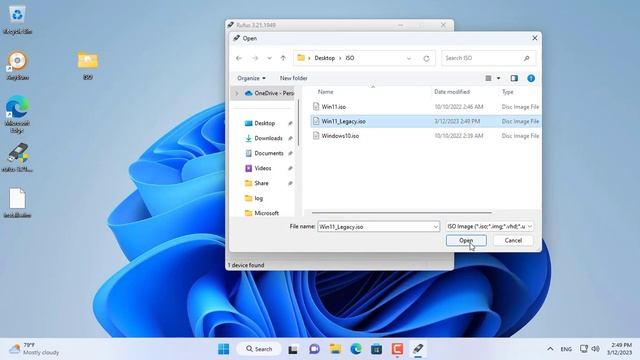Open Task View from taskbar

[293, 349]
